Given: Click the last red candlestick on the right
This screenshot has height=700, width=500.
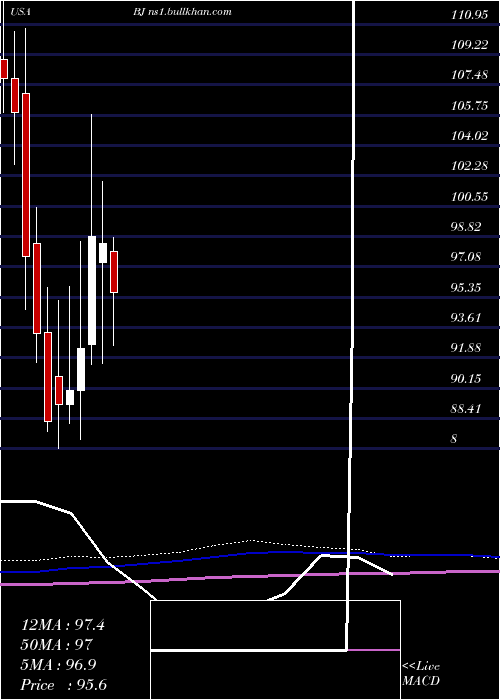Looking at the screenshot, I should (114, 272).
